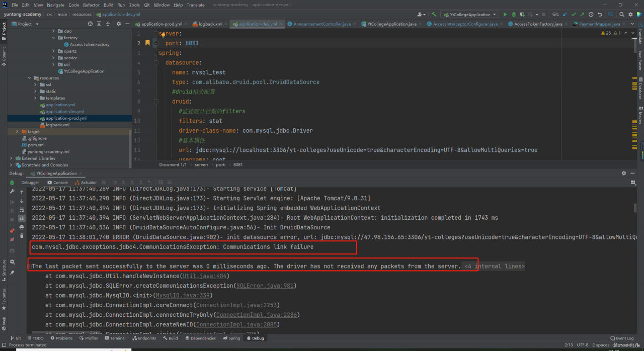Expand the target folder in project tree
Image resolution: width=644 pixels, height=351 pixels.
[17, 132]
